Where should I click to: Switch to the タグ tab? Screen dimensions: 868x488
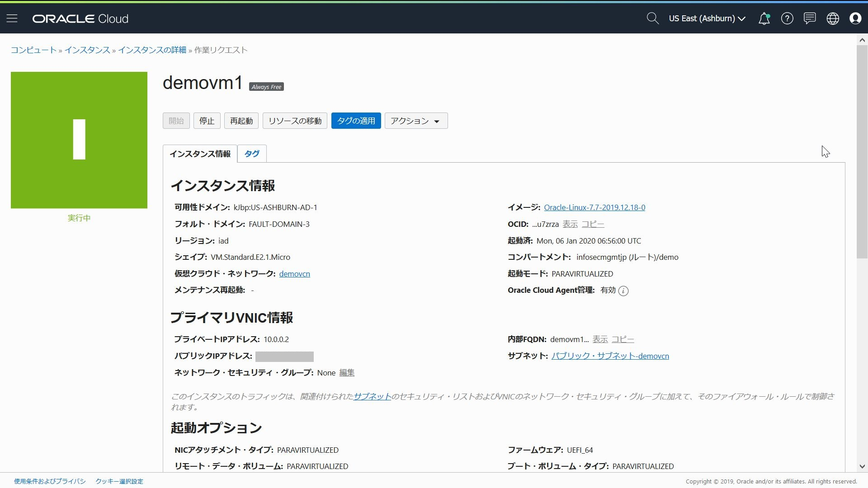(252, 154)
